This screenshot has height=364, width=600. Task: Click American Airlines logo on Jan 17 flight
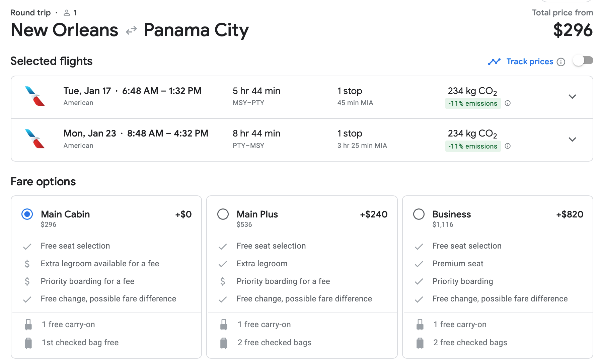(x=35, y=96)
